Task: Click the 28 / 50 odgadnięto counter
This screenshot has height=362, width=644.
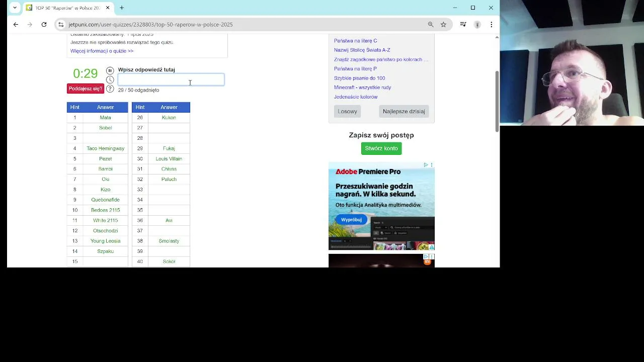Action: pyautogui.click(x=138, y=90)
